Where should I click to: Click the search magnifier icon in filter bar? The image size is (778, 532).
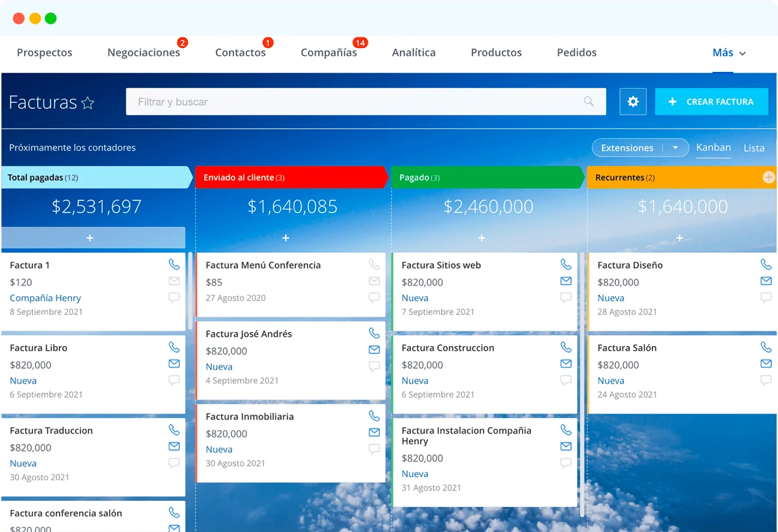589,102
